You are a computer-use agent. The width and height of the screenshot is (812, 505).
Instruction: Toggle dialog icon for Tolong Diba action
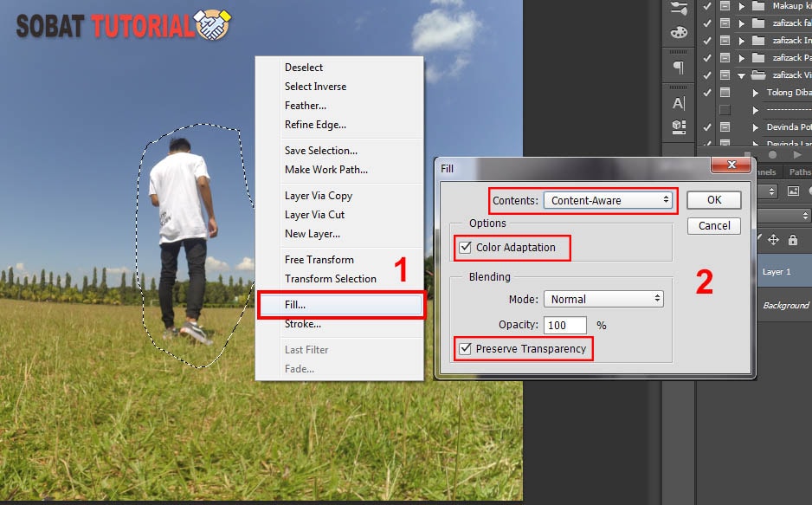[x=725, y=92]
